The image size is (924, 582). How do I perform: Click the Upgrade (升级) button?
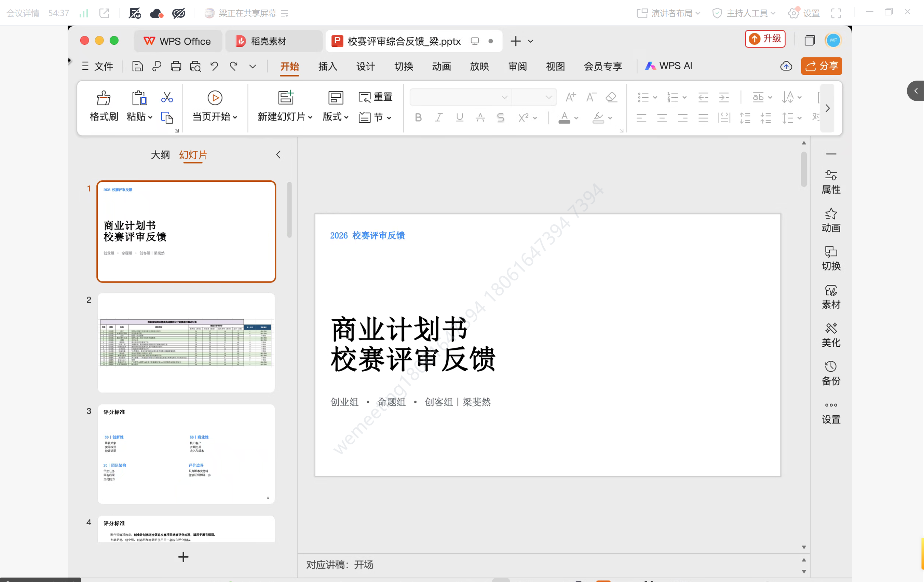(765, 39)
